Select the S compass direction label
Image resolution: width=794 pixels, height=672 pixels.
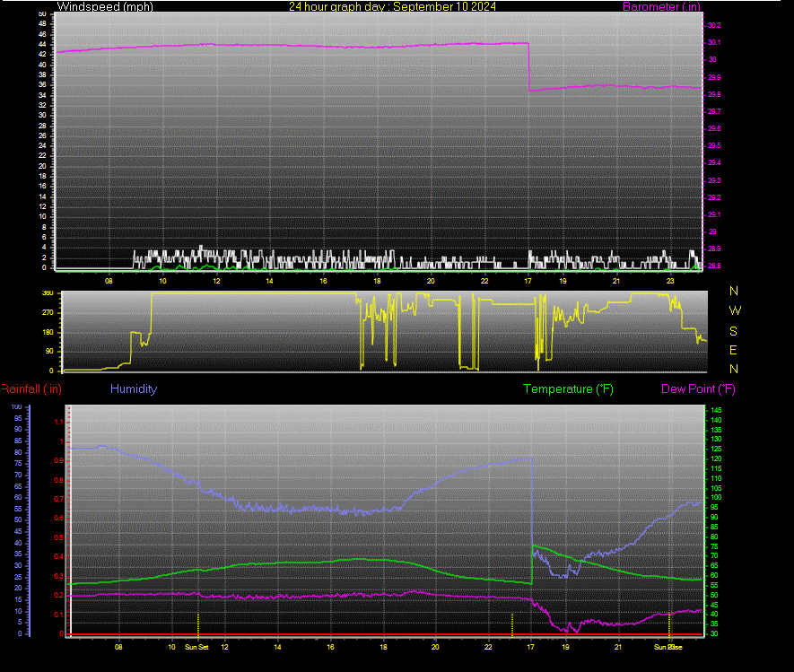(733, 331)
